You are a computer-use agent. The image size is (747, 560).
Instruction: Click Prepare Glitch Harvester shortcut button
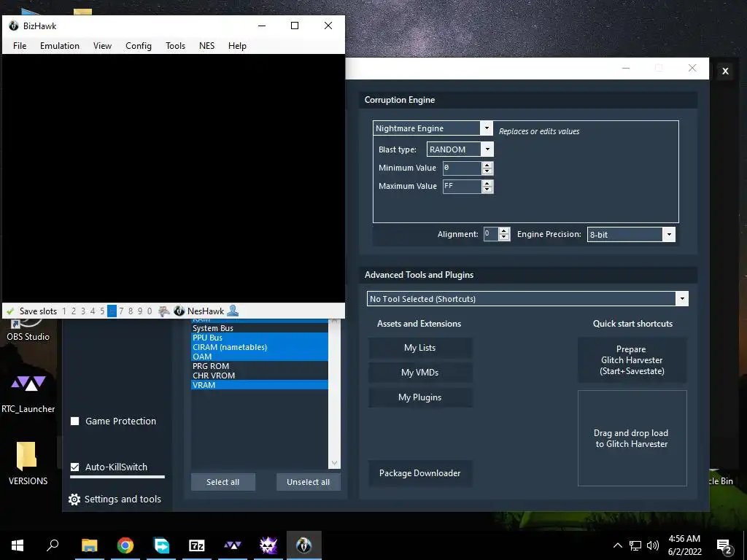tap(632, 360)
